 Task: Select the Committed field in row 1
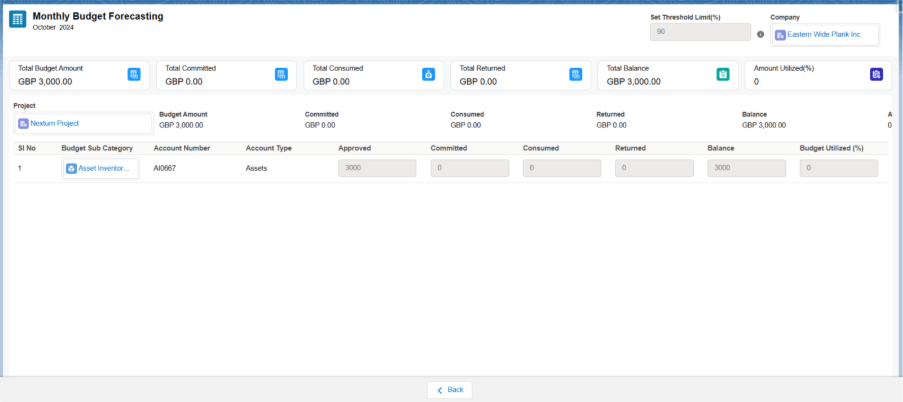[469, 168]
